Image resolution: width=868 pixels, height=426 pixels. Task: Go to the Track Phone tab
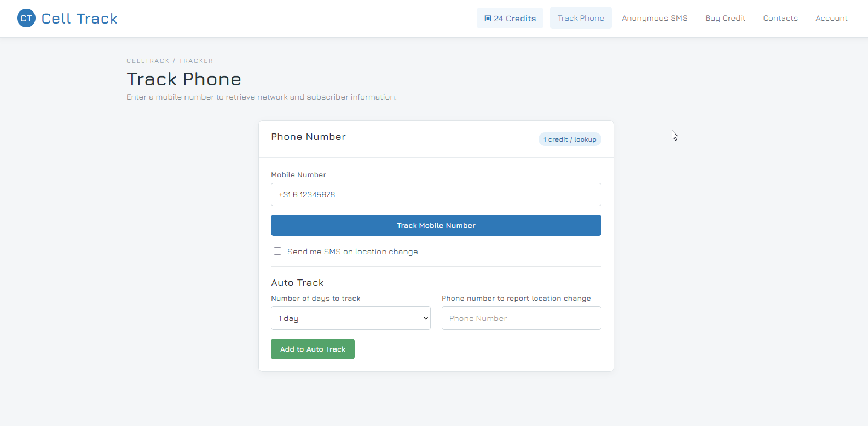[x=581, y=18]
